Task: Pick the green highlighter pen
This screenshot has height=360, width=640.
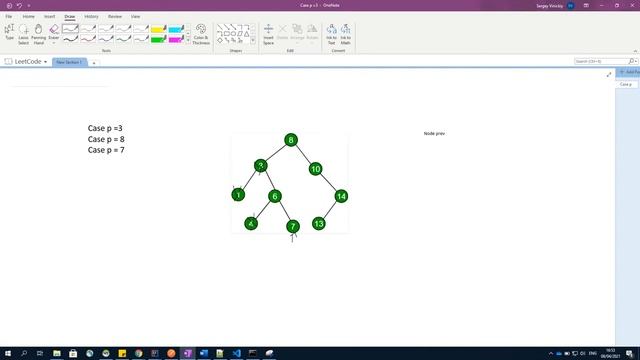Action: (158, 39)
